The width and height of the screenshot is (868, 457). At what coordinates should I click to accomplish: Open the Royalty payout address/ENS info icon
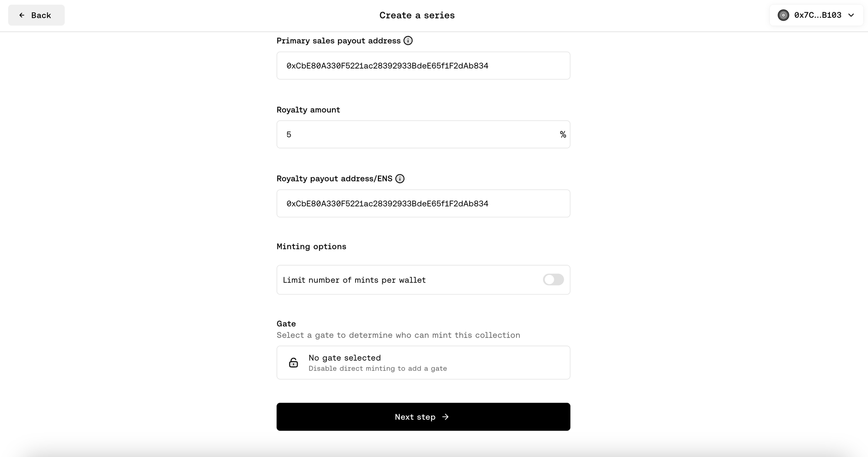point(400,178)
